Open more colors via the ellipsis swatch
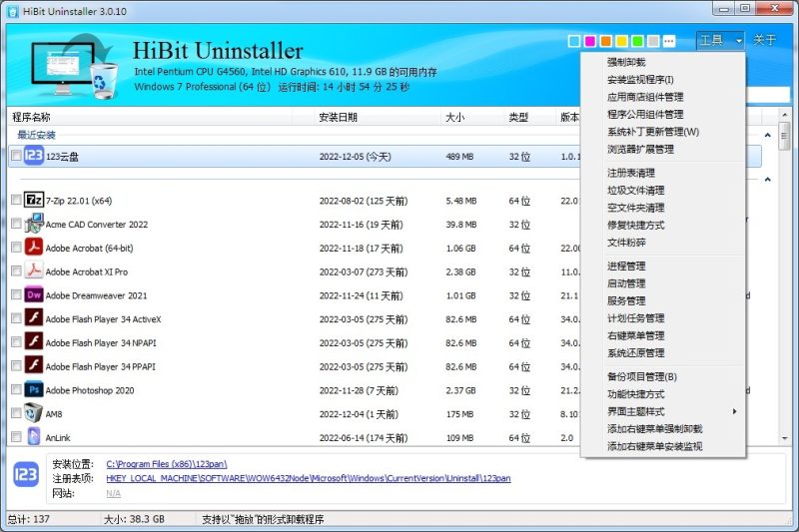This screenshot has width=799, height=532. click(669, 41)
